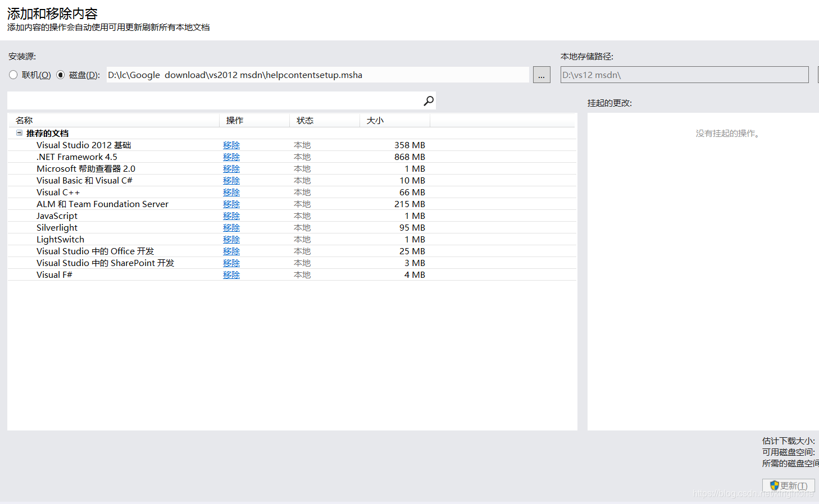Select 'Visual Studio 中的 Office 开发' row name
The width and height of the screenshot is (819, 504).
(95, 251)
